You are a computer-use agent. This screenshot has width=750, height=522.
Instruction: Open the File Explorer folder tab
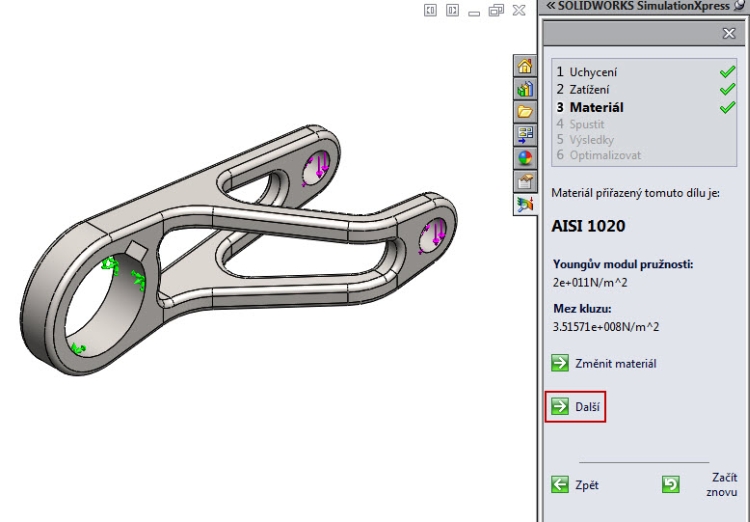(525, 111)
